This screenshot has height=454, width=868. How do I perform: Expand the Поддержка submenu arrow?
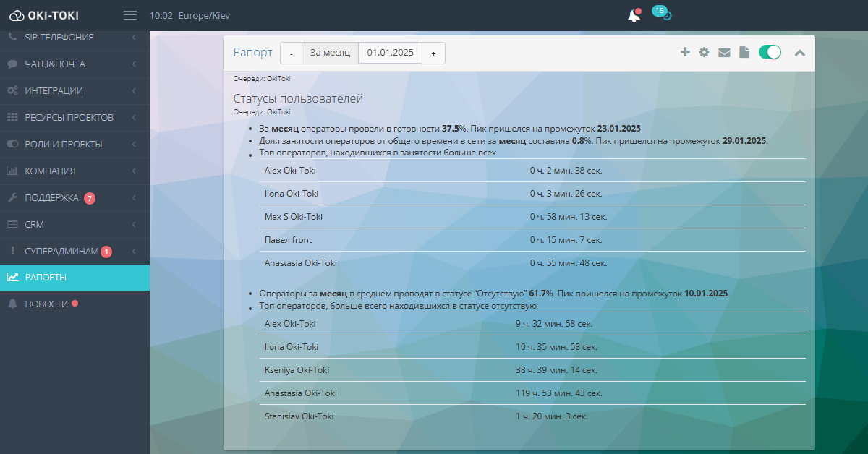coord(135,197)
